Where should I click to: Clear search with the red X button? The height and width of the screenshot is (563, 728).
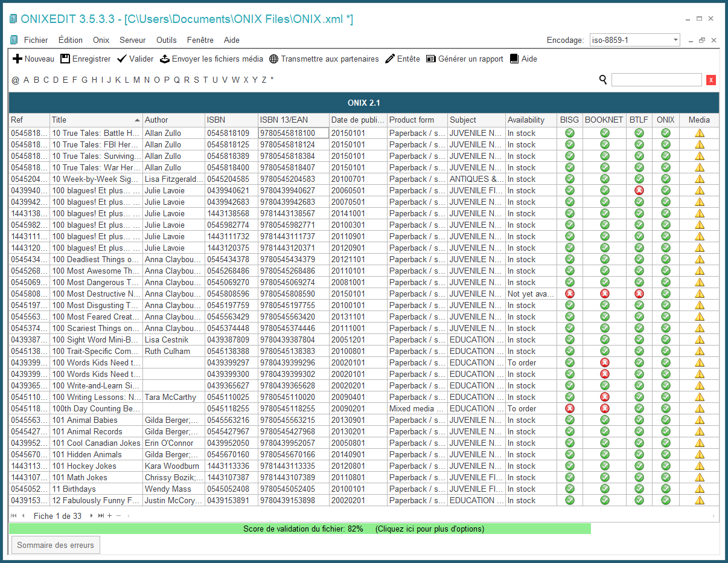click(711, 80)
